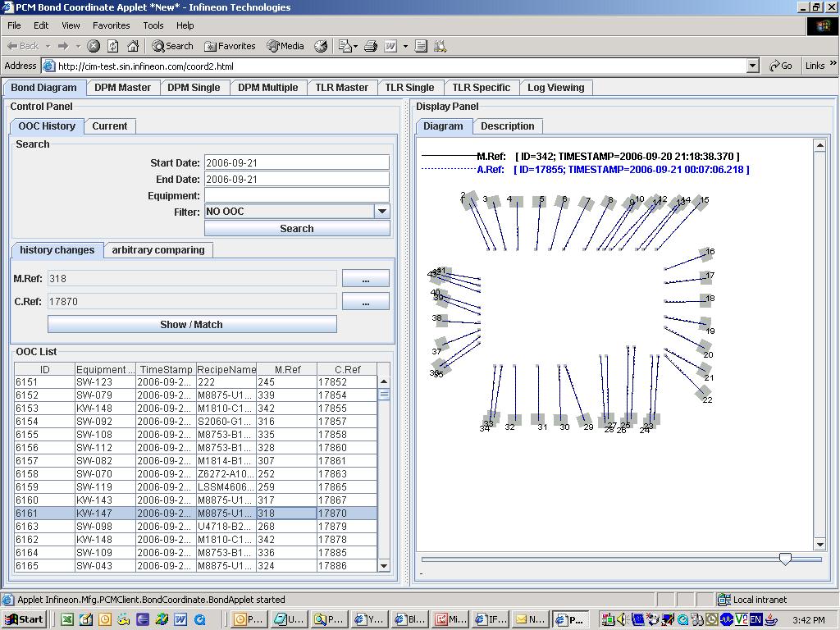Expand the Links toolbar chevron
840x630 pixels.
click(833, 64)
